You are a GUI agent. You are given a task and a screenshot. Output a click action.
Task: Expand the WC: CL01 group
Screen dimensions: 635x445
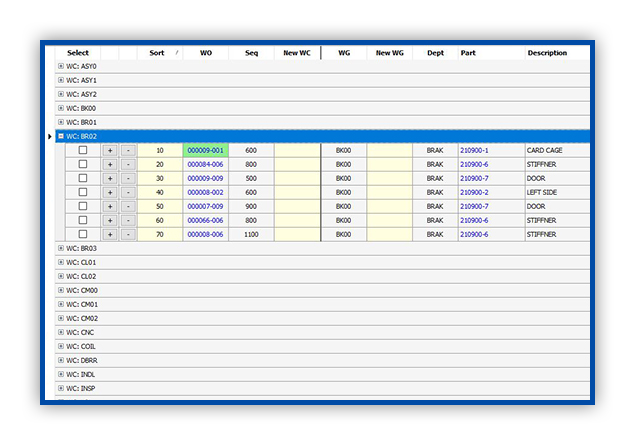[x=61, y=262]
